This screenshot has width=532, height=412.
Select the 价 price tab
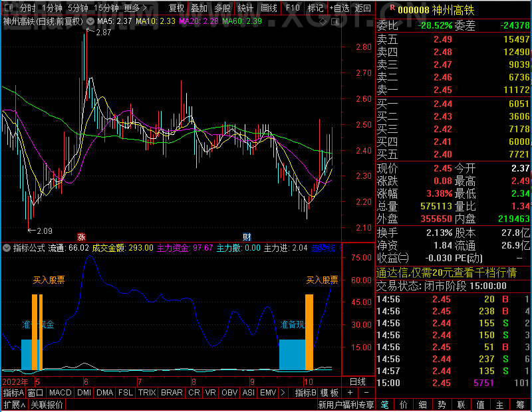[x=404, y=405]
